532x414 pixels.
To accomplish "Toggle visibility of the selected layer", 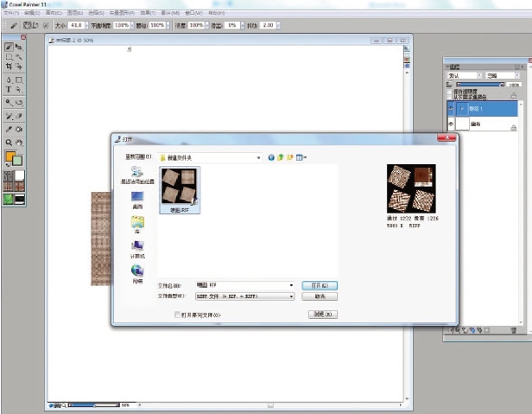I will (x=450, y=110).
